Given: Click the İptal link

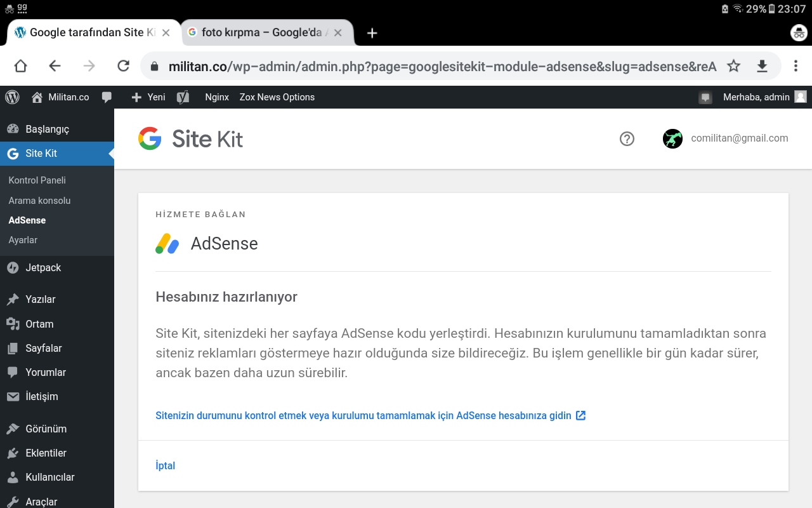Looking at the screenshot, I should click(x=166, y=465).
